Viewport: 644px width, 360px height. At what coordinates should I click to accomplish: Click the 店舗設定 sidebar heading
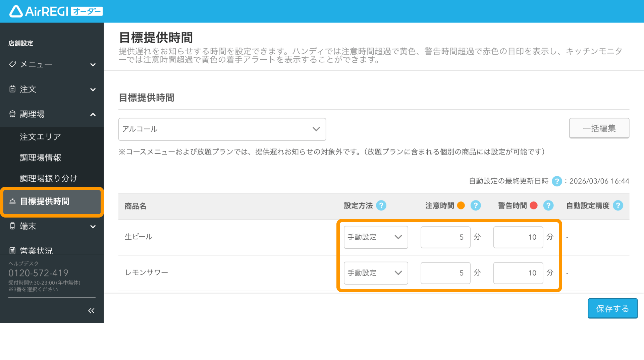21,43
